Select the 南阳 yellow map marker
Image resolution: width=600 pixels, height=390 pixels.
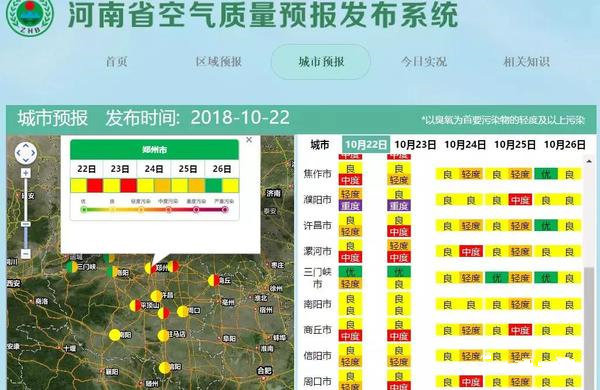114,335
